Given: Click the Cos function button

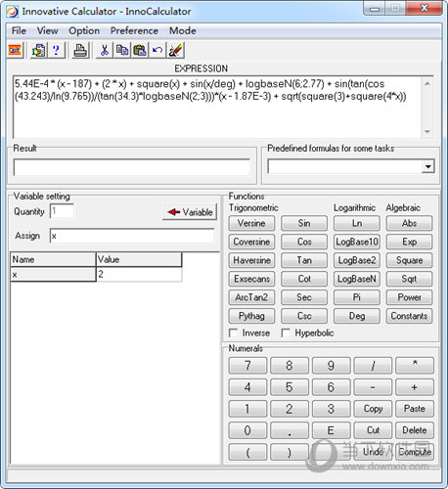Looking at the screenshot, I should pyautogui.click(x=304, y=242).
